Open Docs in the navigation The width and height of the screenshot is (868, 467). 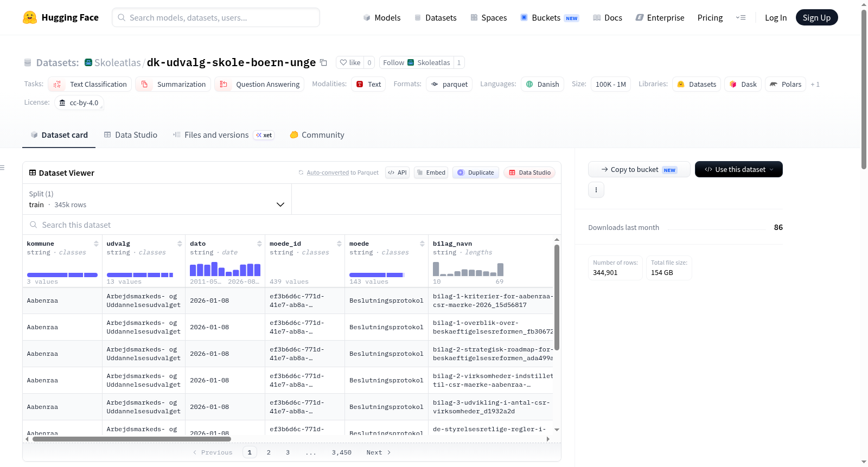pyautogui.click(x=608, y=17)
